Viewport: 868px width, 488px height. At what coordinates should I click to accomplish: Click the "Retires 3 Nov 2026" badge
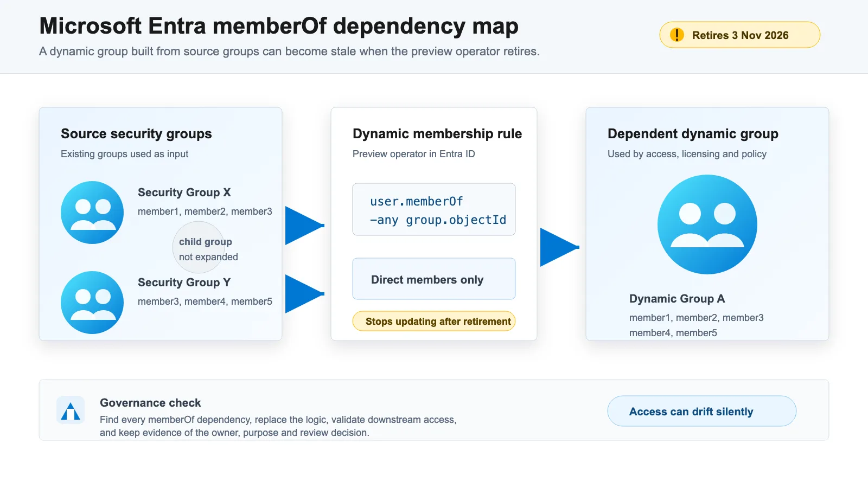click(x=740, y=35)
